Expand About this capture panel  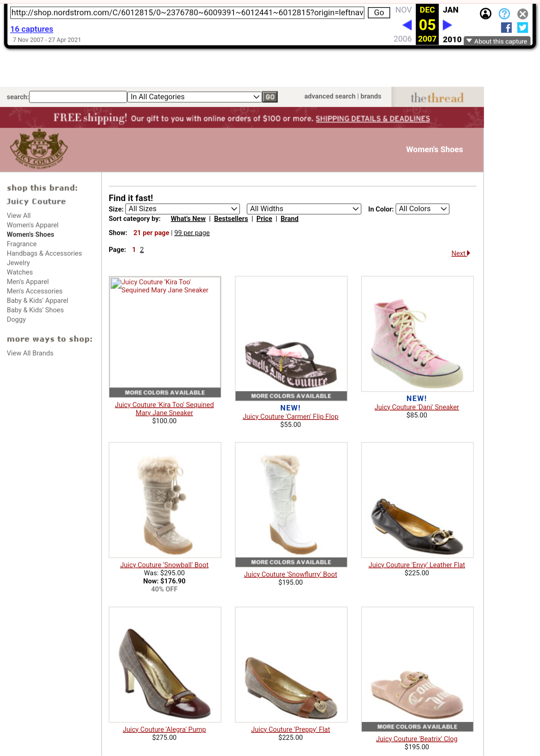click(497, 41)
